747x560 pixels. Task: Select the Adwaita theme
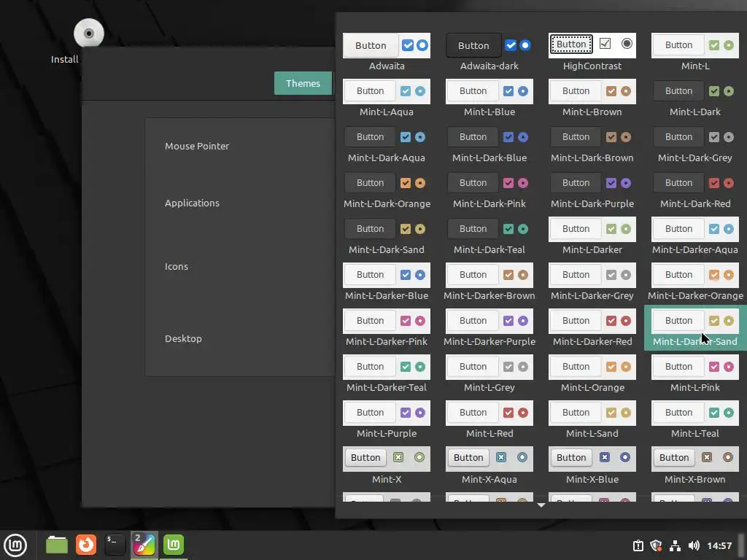click(x=387, y=52)
